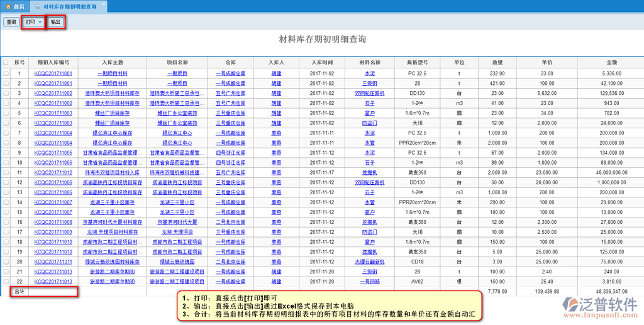Image resolution: width=644 pixels, height=325 pixels.
Task: Select the checkbox for row 10
Action: coord(6,162)
